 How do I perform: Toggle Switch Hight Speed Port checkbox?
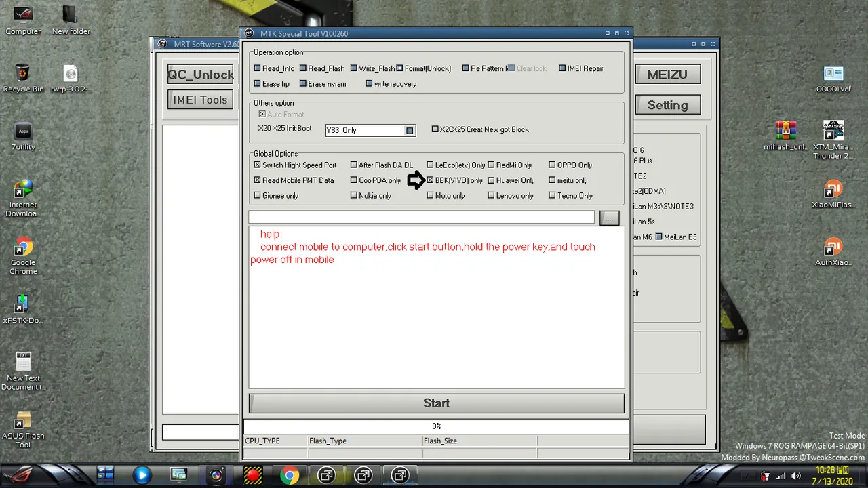pos(257,165)
